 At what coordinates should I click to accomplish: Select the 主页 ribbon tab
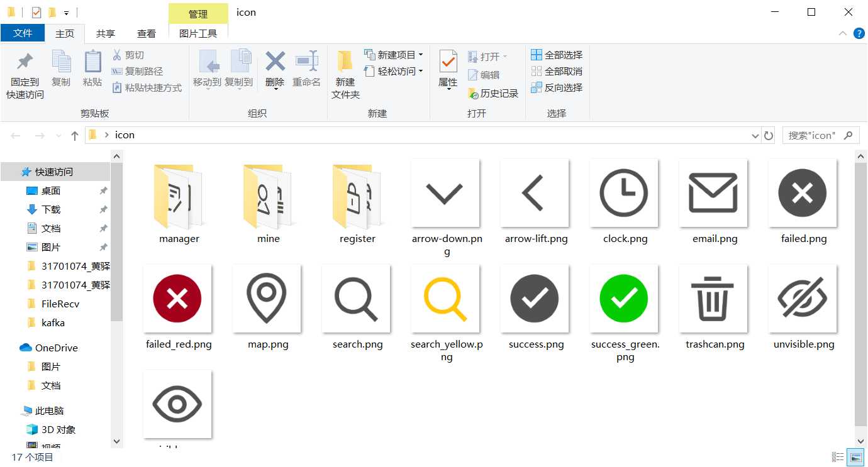(x=64, y=33)
